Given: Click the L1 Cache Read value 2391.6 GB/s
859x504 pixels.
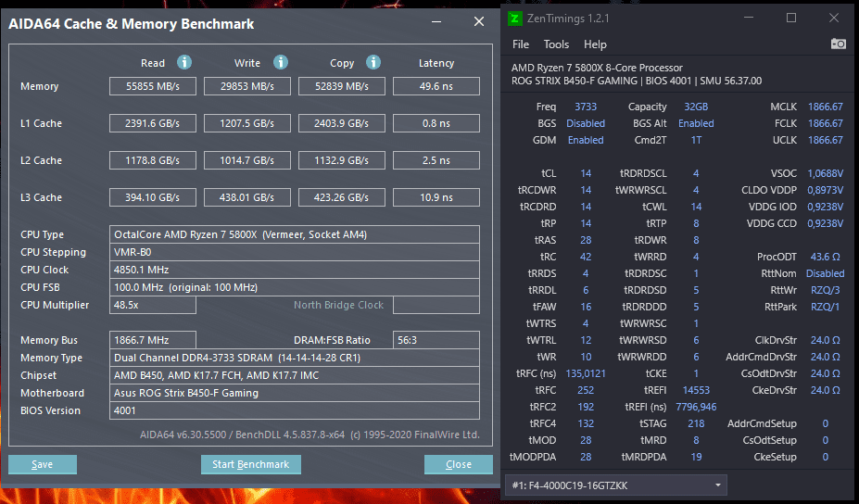Looking at the screenshot, I should pyautogui.click(x=153, y=123).
